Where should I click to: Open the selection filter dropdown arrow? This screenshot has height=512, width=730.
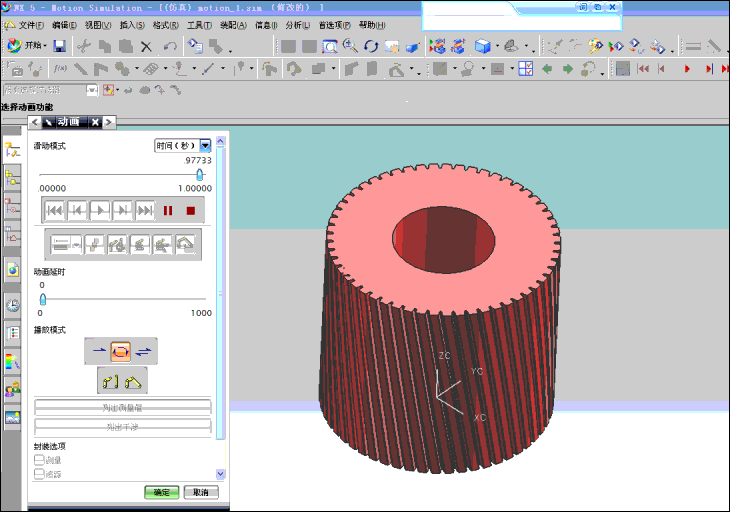[x=92, y=90]
